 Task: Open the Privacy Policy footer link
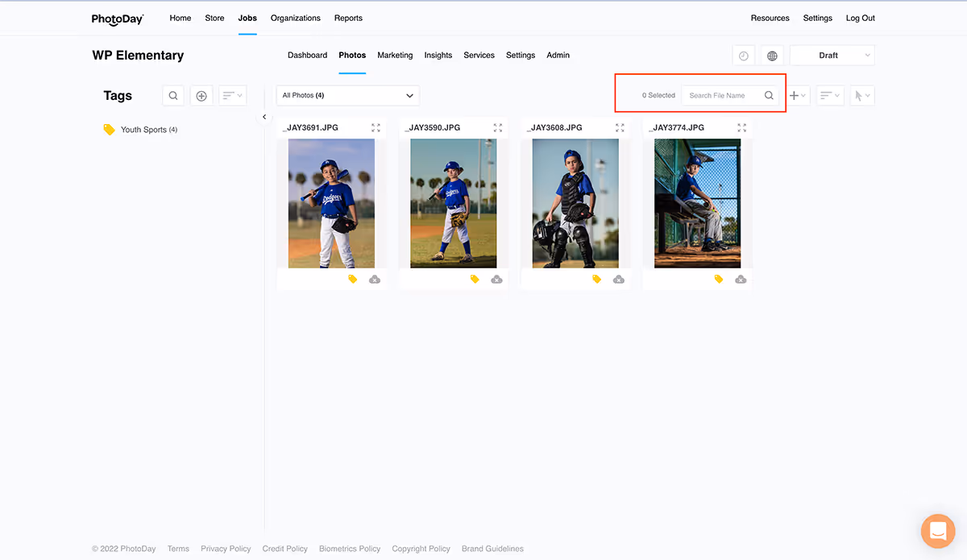(226, 549)
